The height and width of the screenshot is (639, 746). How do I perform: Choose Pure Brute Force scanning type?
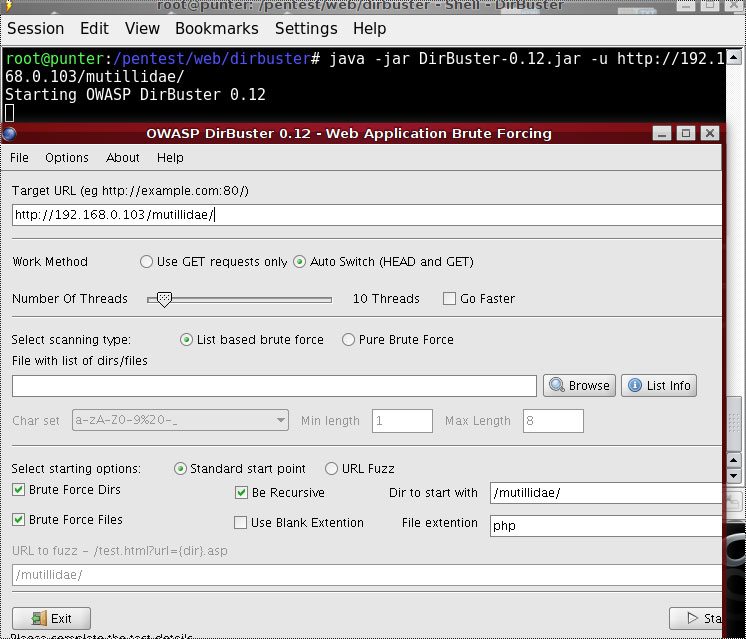point(348,339)
